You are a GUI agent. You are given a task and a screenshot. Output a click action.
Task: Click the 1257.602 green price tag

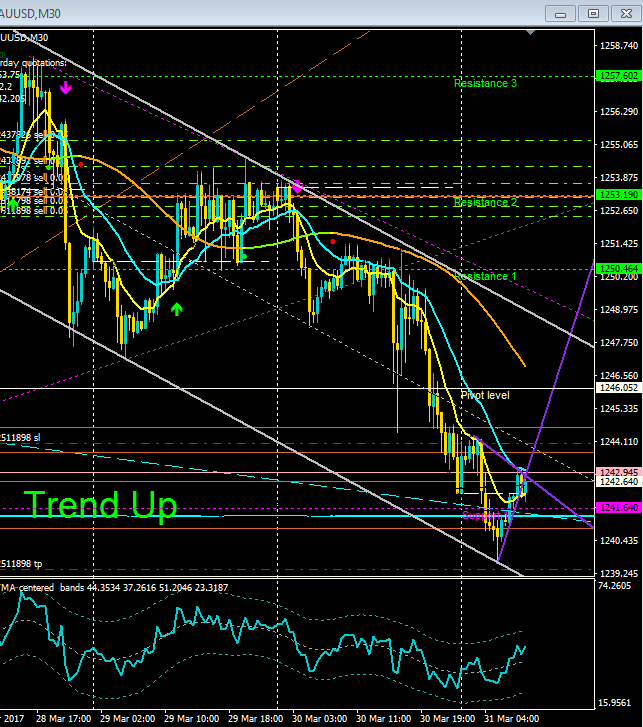point(619,76)
